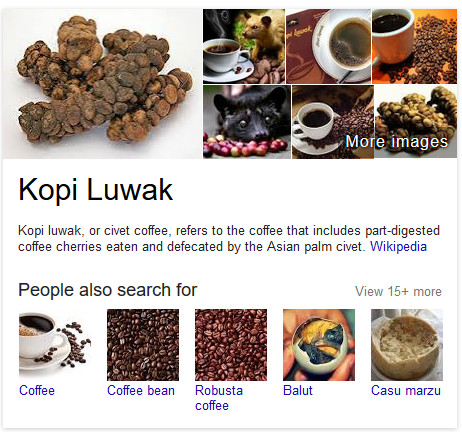Screen dimensions: 462x432
Task: Open the espresso cup on beans image
Action: pos(333,122)
